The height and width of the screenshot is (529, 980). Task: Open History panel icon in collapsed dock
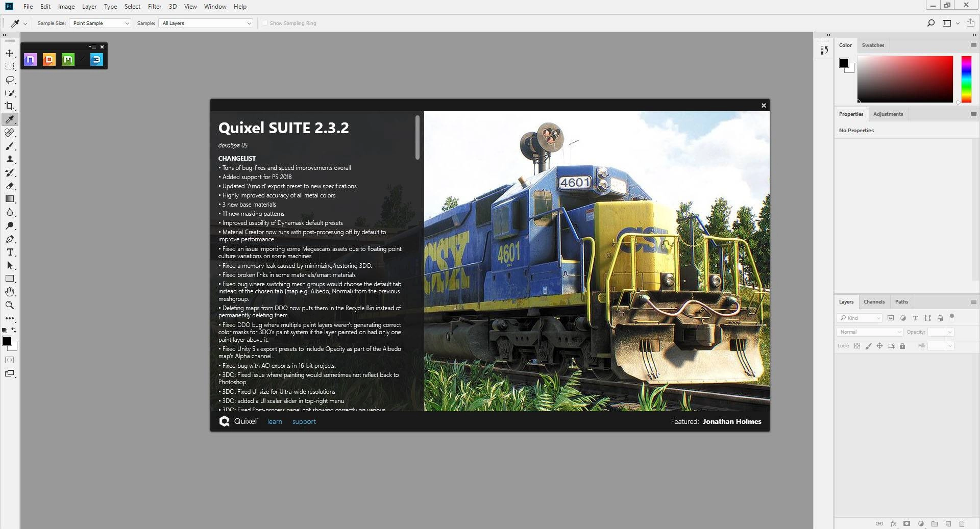point(824,50)
